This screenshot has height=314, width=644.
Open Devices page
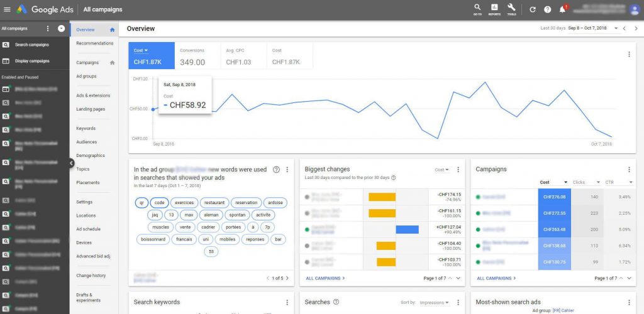[84, 242]
